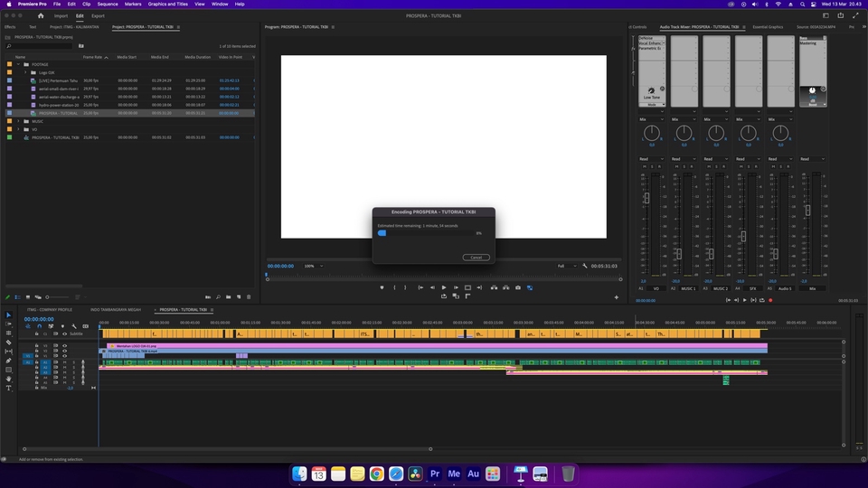Collapse the FOOTAGE bin

coord(18,64)
